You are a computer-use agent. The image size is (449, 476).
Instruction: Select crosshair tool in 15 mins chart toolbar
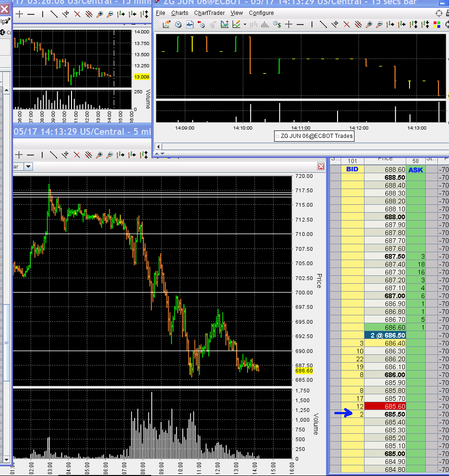(20, 14)
